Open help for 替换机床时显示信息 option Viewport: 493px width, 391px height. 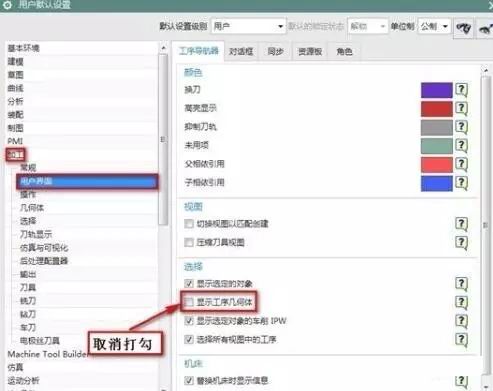tap(461, 381)
